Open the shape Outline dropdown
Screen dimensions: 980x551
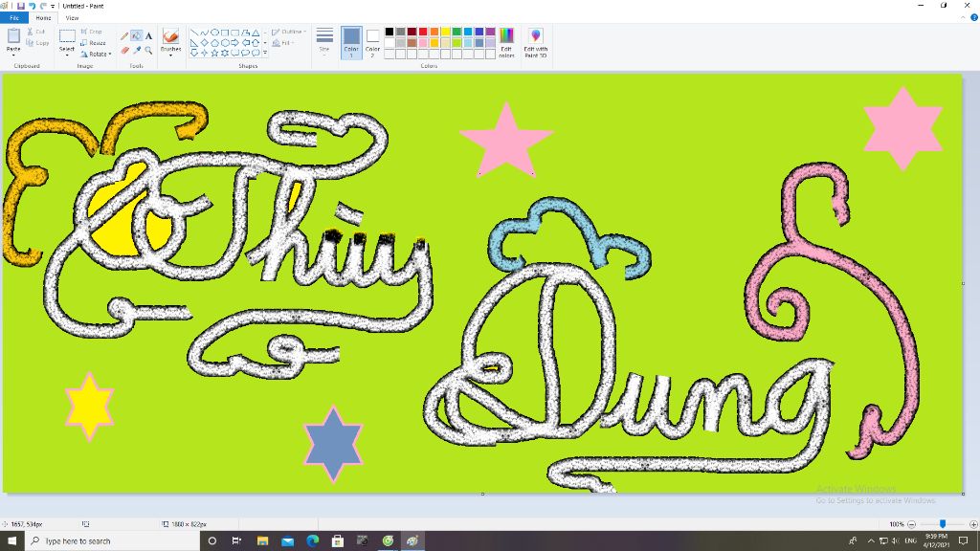point(289,32)
